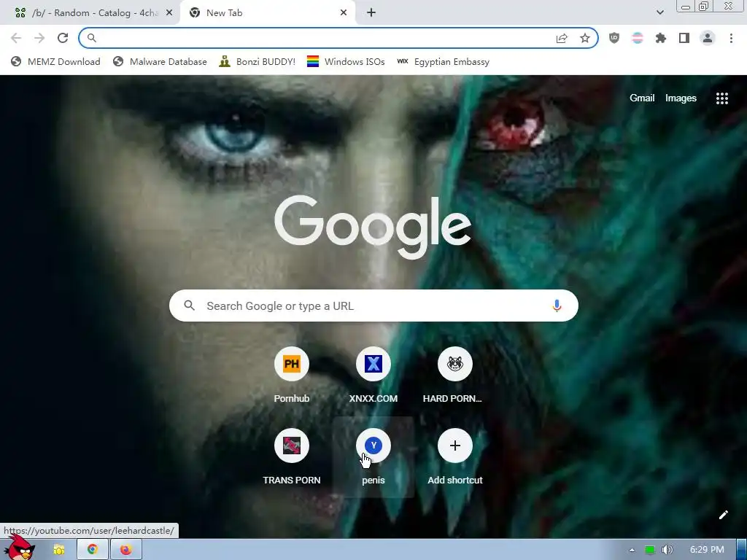747x560 pixels.
Task: Open the Egyptian Embassy bookmark
Action: click(444, 61)
